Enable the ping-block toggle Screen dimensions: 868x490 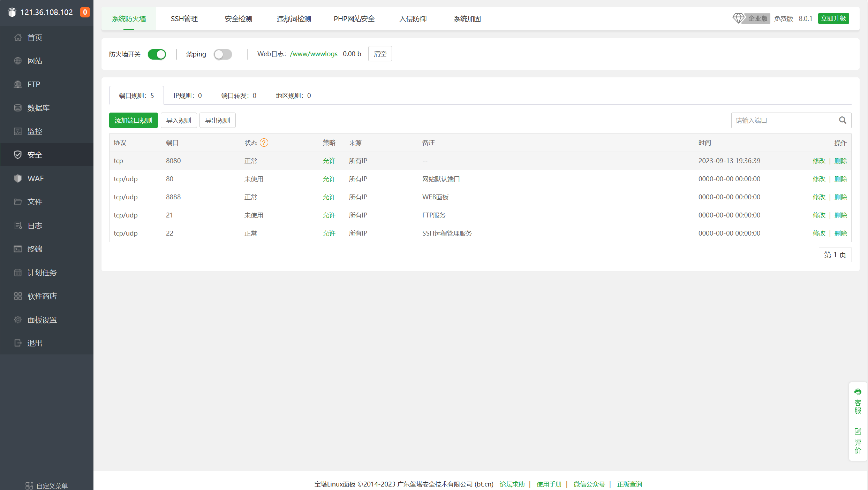tap(222, 54)
